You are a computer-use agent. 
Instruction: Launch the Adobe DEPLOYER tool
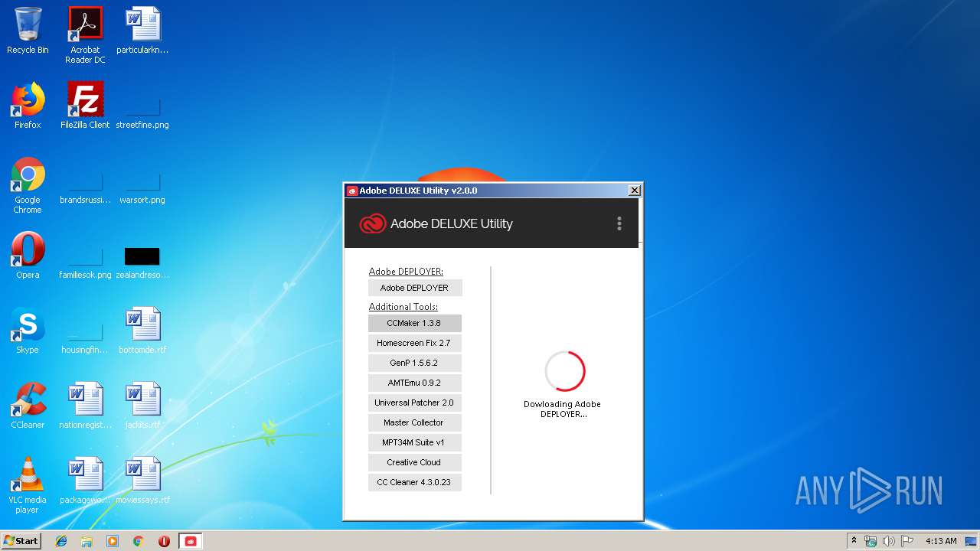click(414, 288)
